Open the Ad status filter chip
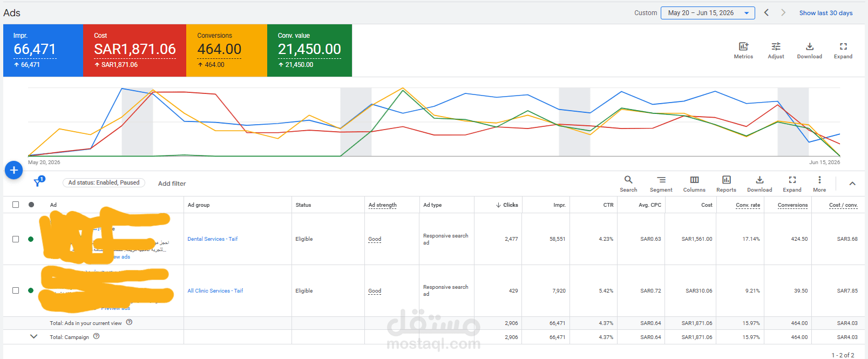 pos(104,182)
